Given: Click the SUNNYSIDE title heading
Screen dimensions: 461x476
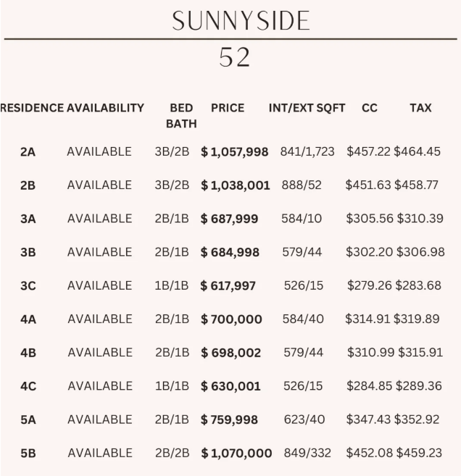Looking at the screenshot, I should [x=241, y=20].
